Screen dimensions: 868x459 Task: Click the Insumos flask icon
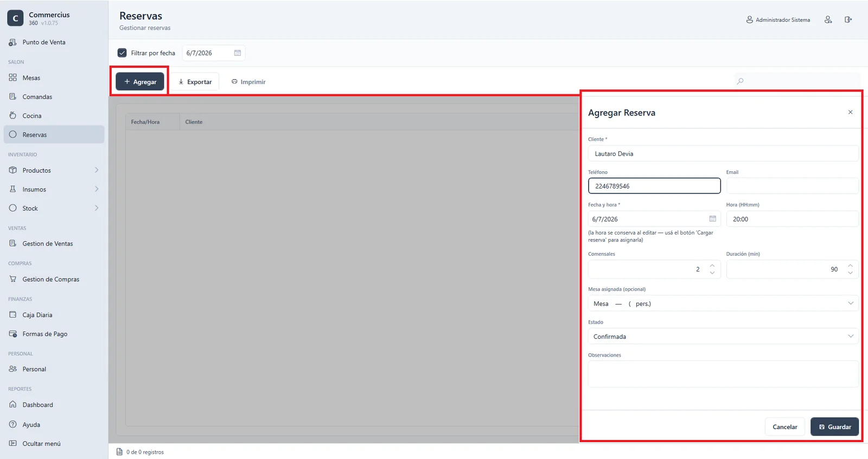point(13,189)
